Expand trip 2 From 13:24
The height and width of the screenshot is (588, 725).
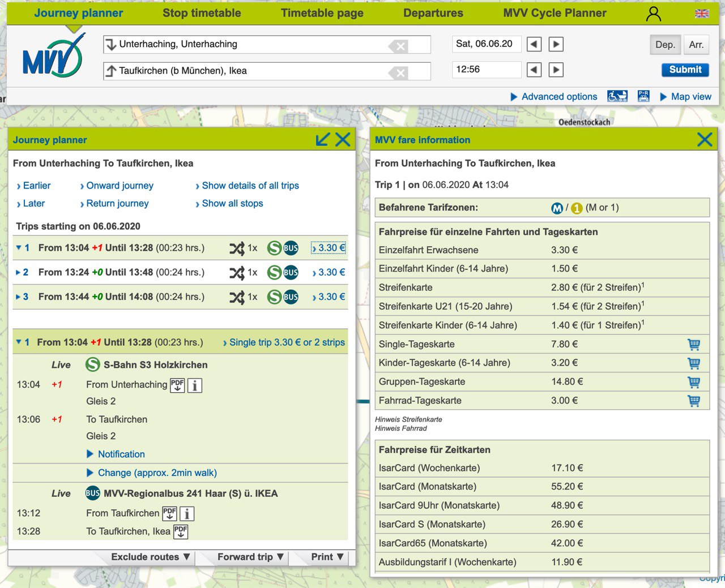tap(18, 272)
